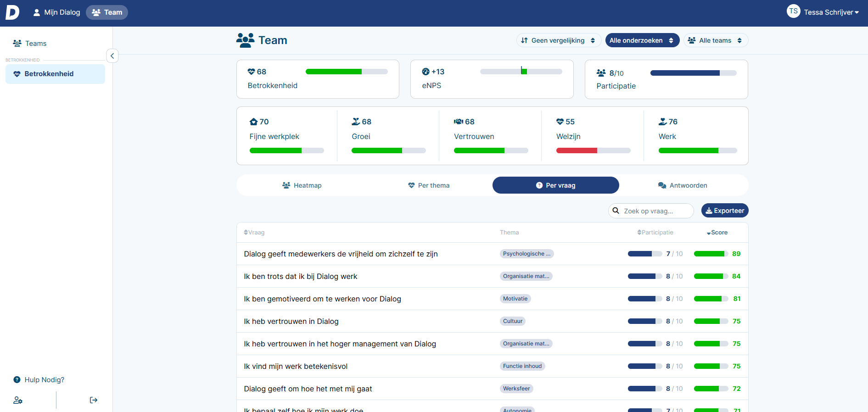The height and width of the screenshot is (412, 868).
Task: Click score 89 in first row
Action: pos(736,254)
